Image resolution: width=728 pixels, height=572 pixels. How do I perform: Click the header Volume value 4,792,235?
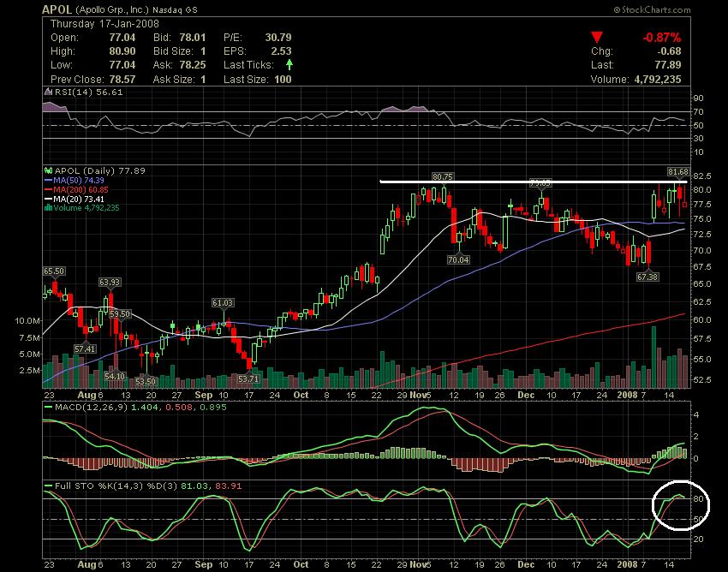658,80
